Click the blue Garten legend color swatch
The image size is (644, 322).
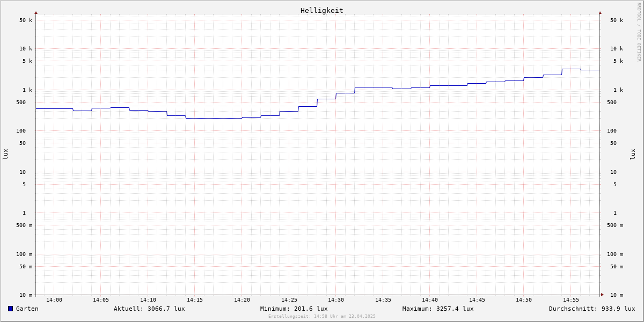10,309
